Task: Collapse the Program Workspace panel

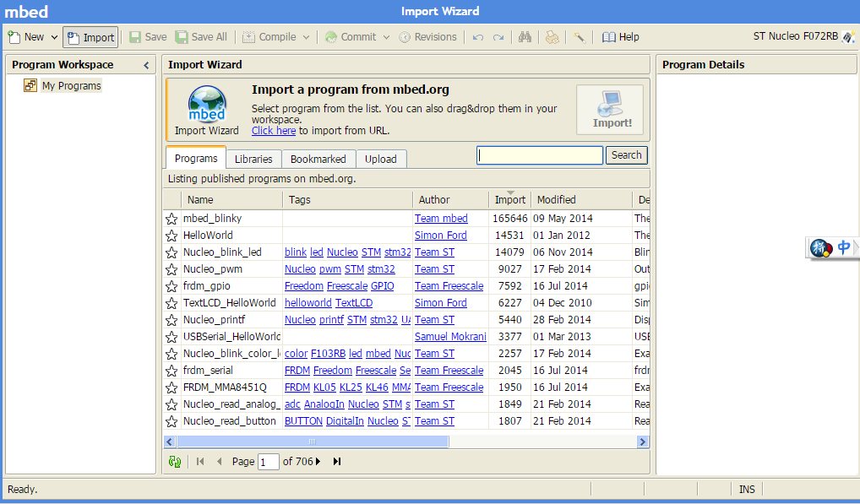Action: tap(146, 65)
